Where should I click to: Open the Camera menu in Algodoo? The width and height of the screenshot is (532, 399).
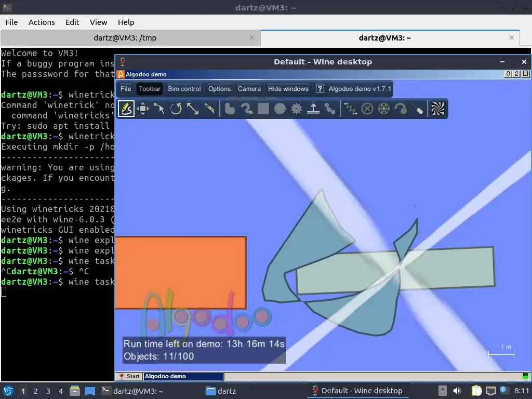(249, 88)
